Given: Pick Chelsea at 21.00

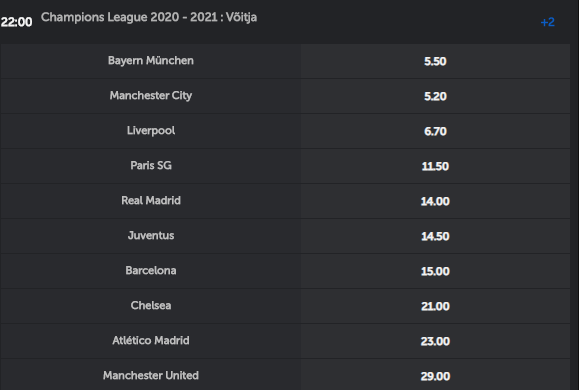Looking at the screenshot, I should tap(435, 307).
